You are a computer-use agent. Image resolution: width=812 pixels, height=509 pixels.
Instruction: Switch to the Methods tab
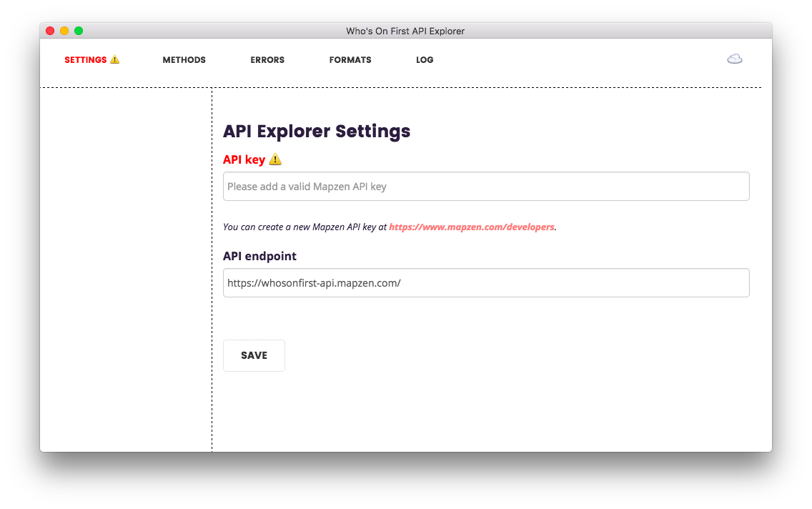point(184,60)
